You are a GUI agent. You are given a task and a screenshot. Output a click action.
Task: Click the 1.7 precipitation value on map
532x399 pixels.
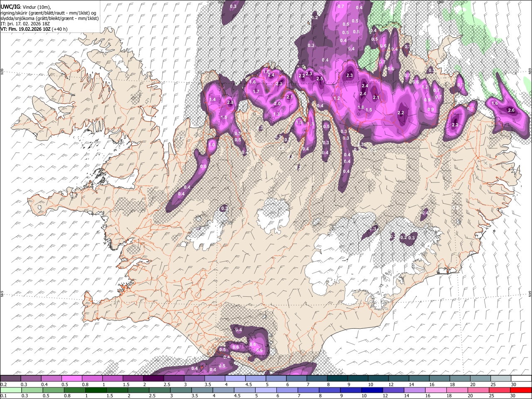pos(256,91)
